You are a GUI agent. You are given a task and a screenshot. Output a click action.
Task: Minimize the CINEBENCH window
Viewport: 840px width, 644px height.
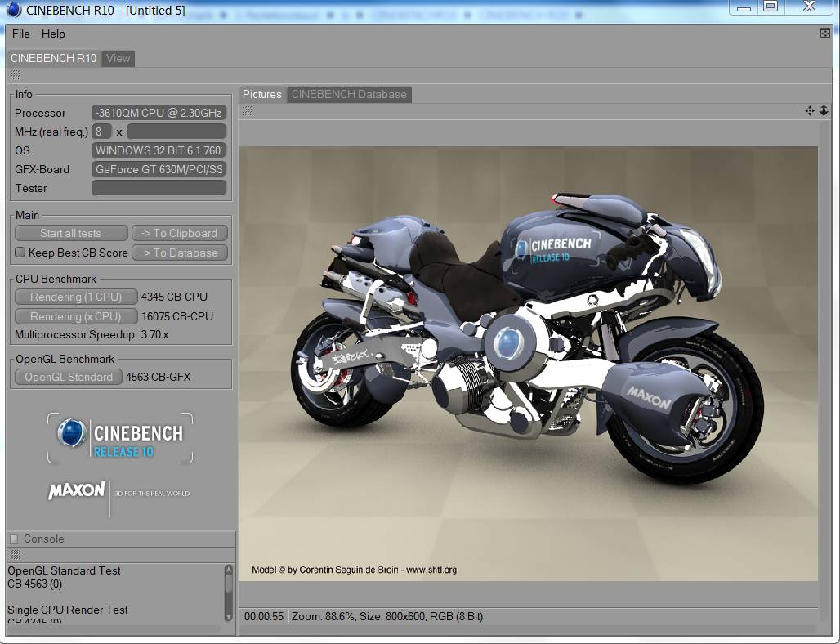tap(744, 7)
